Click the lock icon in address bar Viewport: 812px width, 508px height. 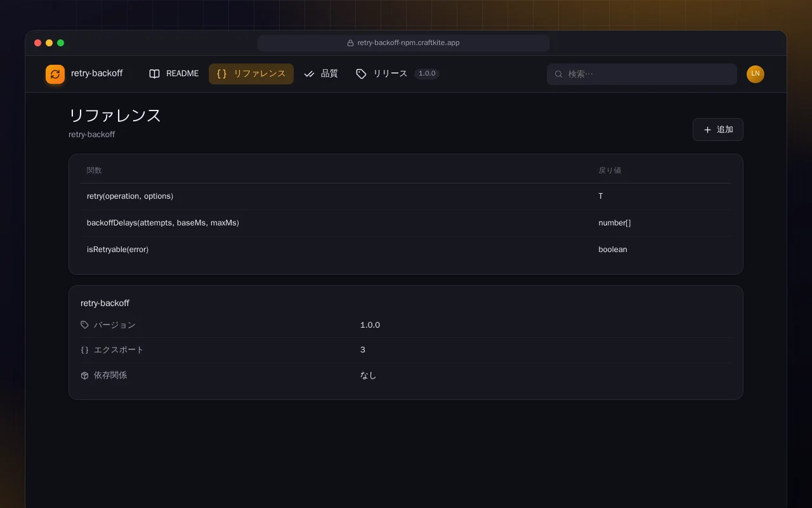point(350,43)
